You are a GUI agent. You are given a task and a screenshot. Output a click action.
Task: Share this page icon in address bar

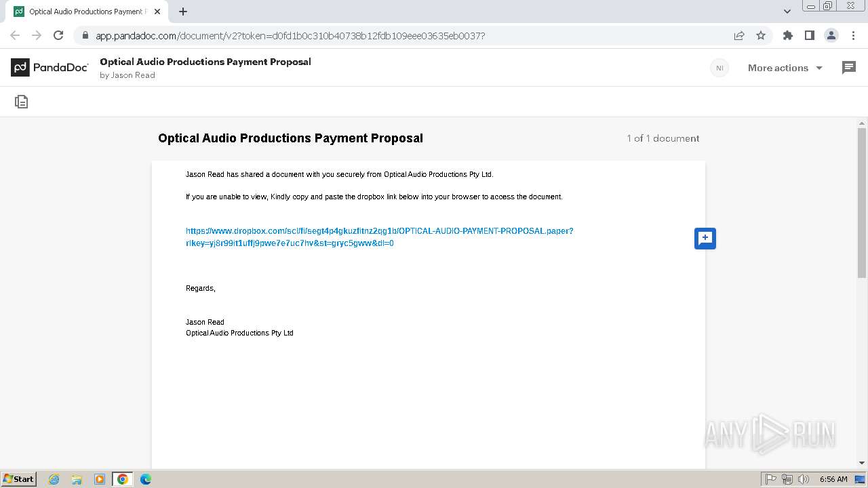tap(739, 35)
